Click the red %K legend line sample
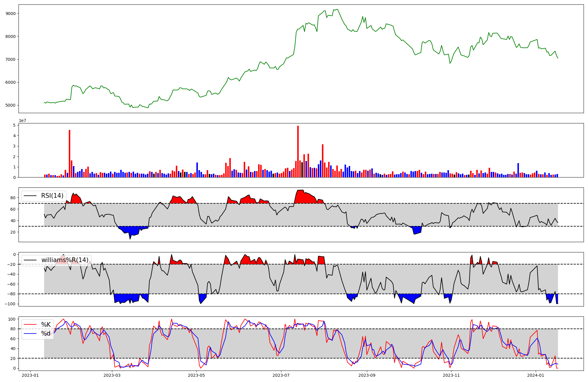 [x=30, y=325]
